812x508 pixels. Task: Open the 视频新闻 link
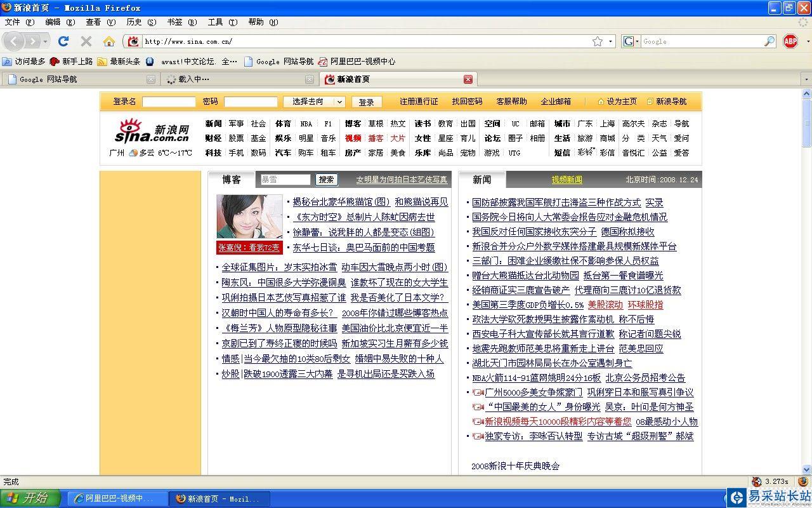click(566, 180)
